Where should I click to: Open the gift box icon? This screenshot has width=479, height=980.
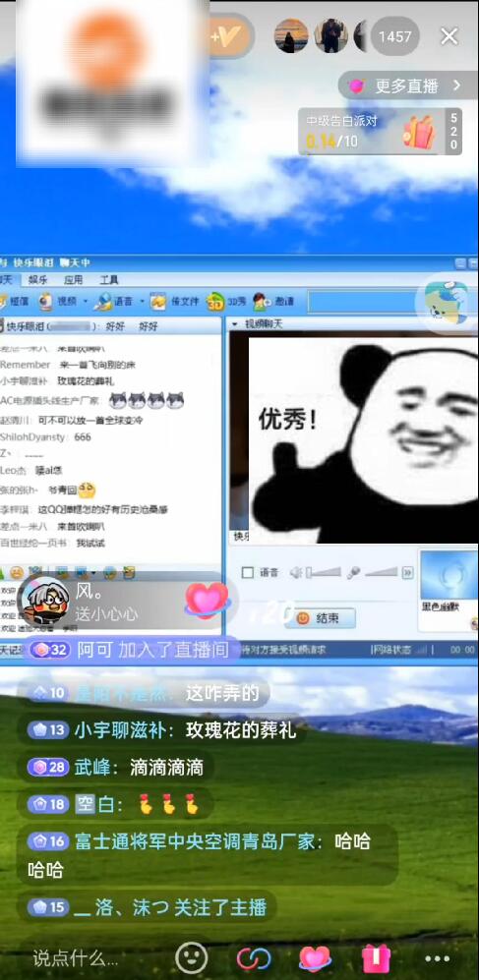click(x=376, y=956)
